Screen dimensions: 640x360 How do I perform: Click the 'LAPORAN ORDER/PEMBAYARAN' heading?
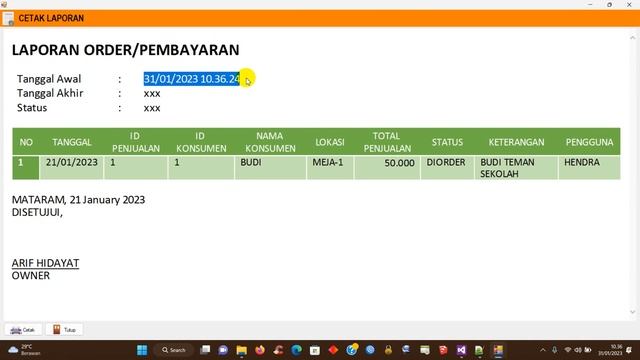(x=125, y=50)
